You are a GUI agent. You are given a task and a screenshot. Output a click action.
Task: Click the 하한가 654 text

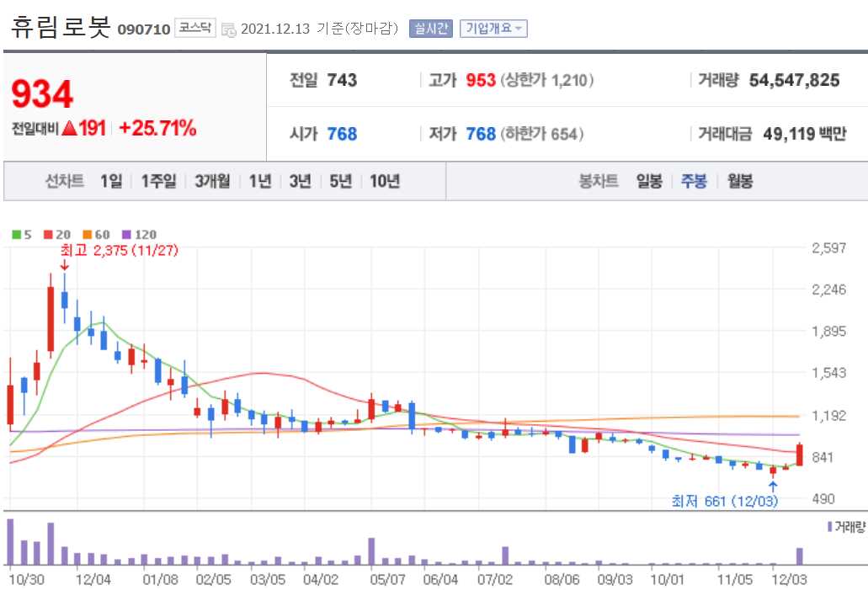tap(542, 134)
